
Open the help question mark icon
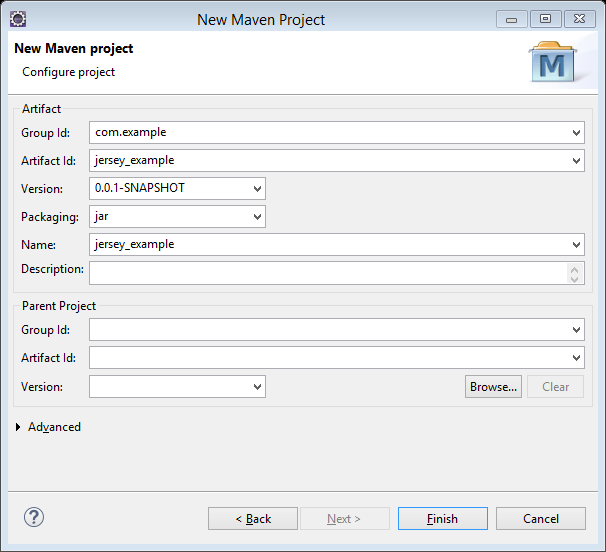pos(34,517)
